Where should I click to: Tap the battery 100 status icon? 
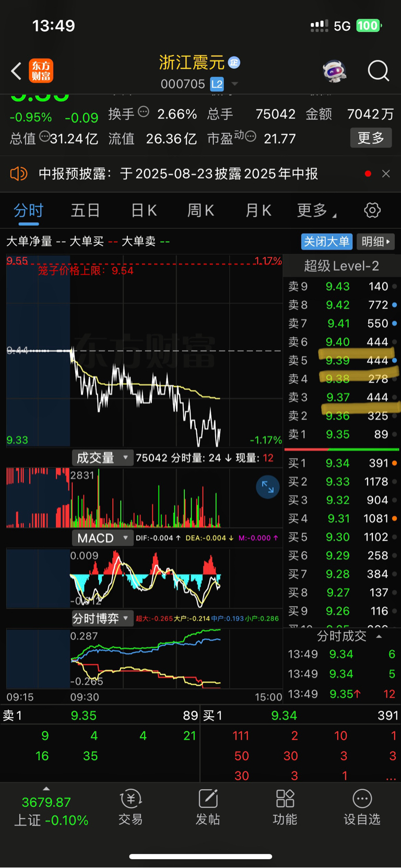[369, 26]
